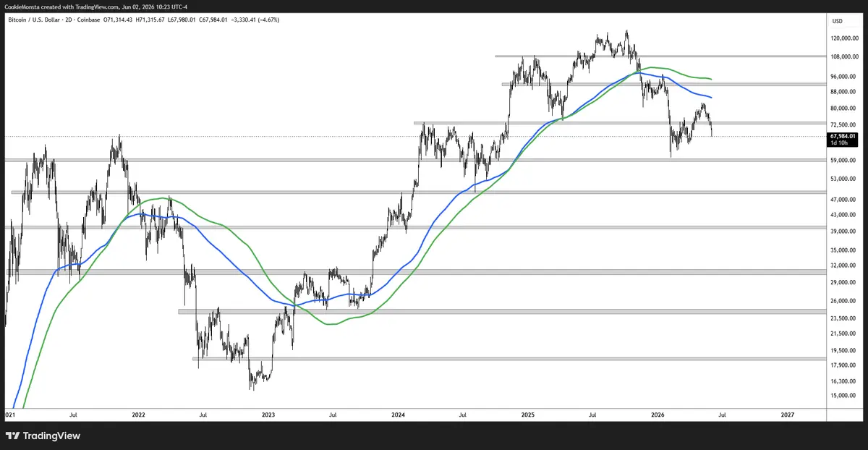
Task: Click the 26,000.00 price axis label
Action: click(x=843, y=300)
